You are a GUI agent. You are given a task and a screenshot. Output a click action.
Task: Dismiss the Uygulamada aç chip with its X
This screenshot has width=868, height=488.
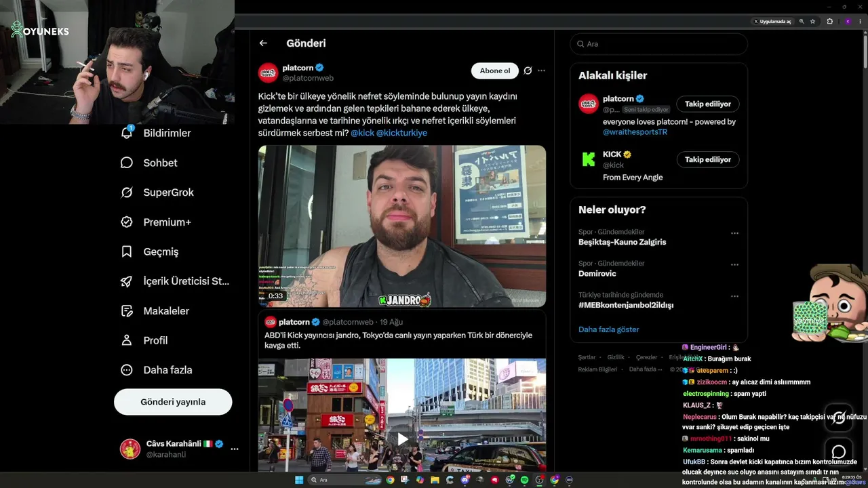tap(756, 22)
